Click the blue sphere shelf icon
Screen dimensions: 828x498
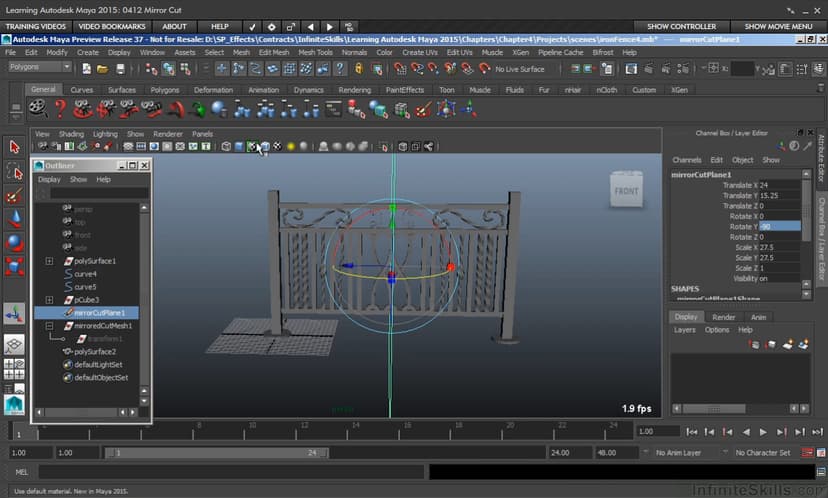coord(219,109)
